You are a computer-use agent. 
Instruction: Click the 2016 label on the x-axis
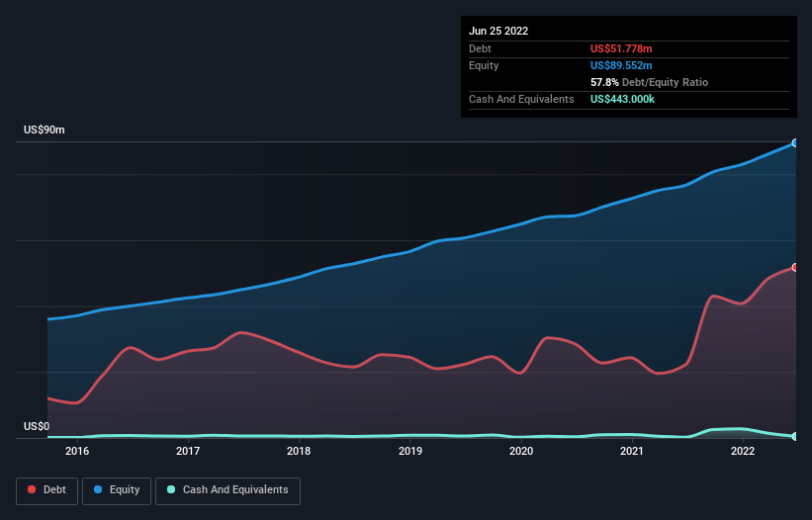(77, 452)
